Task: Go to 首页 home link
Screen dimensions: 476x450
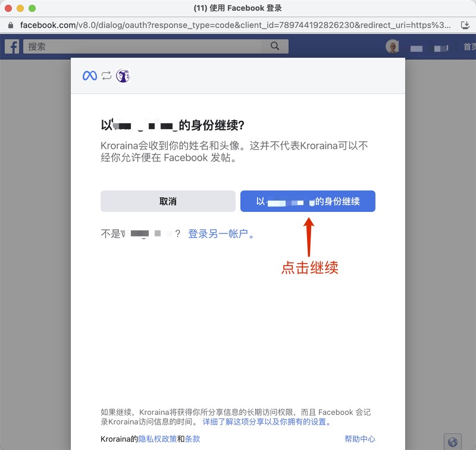Action: click(x=469, y=47)
